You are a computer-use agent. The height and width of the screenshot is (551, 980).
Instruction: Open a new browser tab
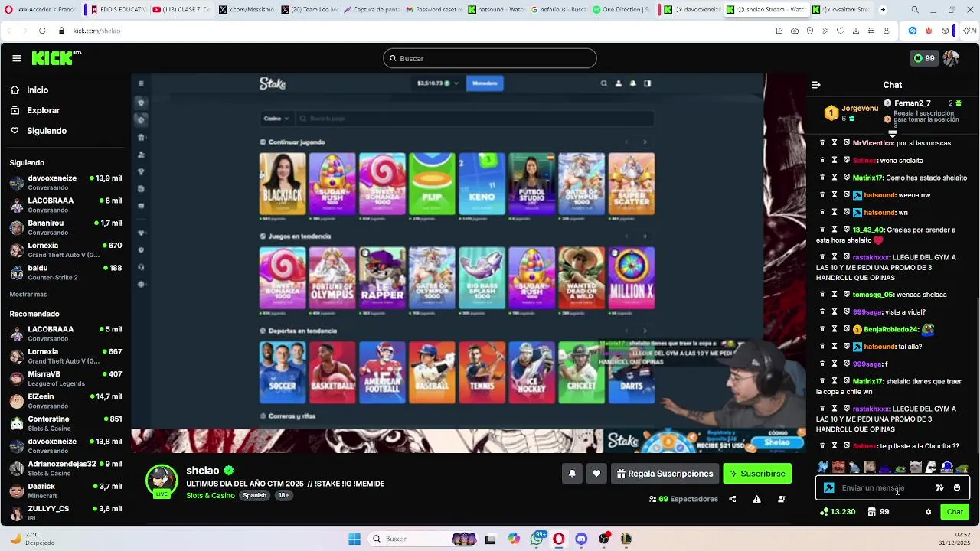(x=883, y=10)
